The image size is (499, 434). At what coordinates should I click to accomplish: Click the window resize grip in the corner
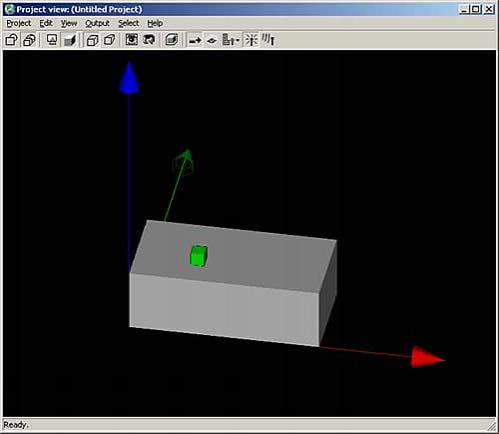tap(492, 426)
